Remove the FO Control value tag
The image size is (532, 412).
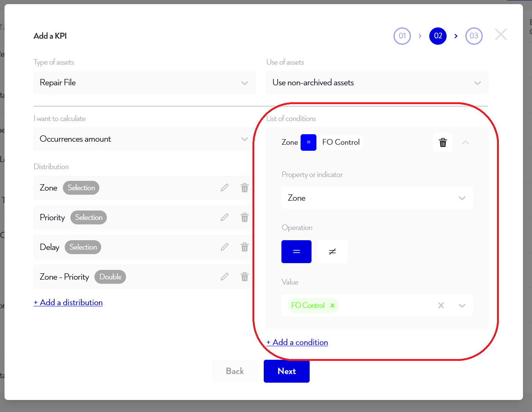(x=333, y=305)
